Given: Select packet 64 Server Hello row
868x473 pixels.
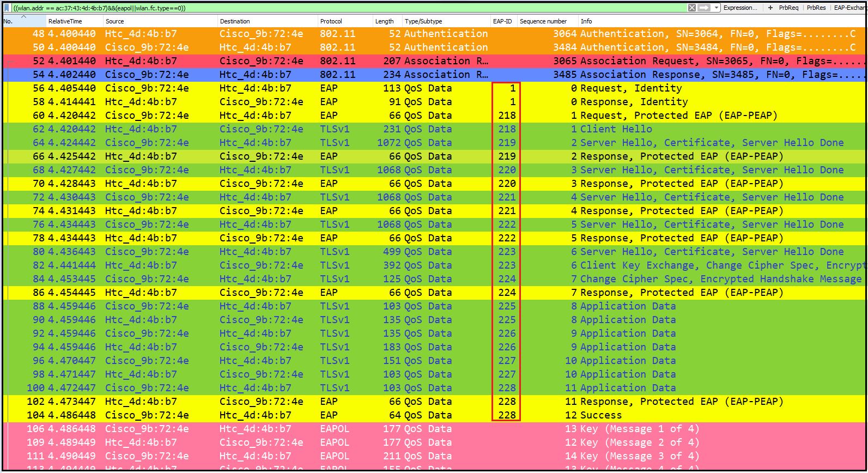Looking at the screenshot, I should pyautogui.click(x=434, y=143).
